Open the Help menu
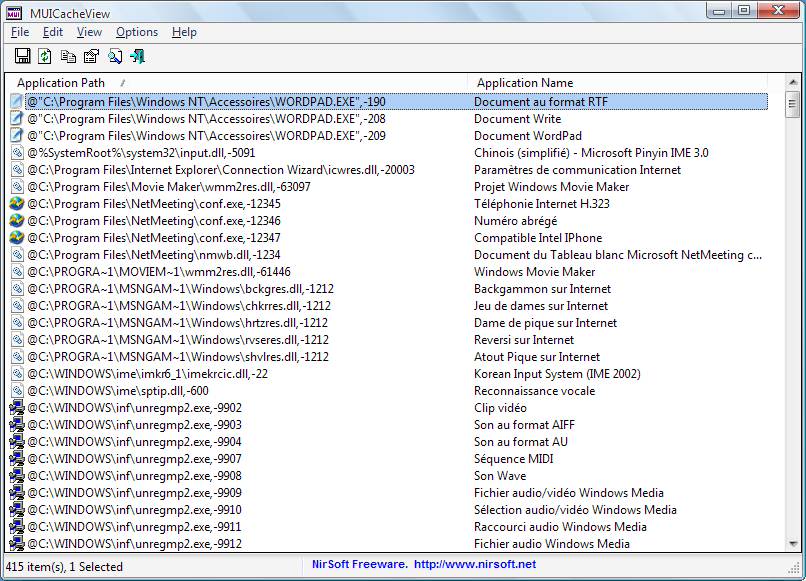 point(184,32)
